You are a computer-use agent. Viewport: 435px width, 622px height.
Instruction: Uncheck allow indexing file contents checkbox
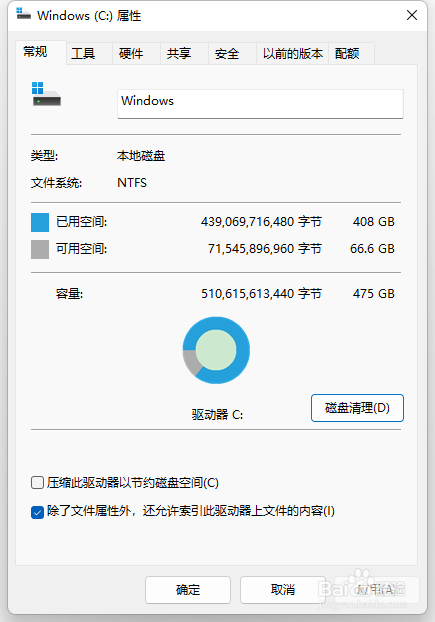coord(37,512)
